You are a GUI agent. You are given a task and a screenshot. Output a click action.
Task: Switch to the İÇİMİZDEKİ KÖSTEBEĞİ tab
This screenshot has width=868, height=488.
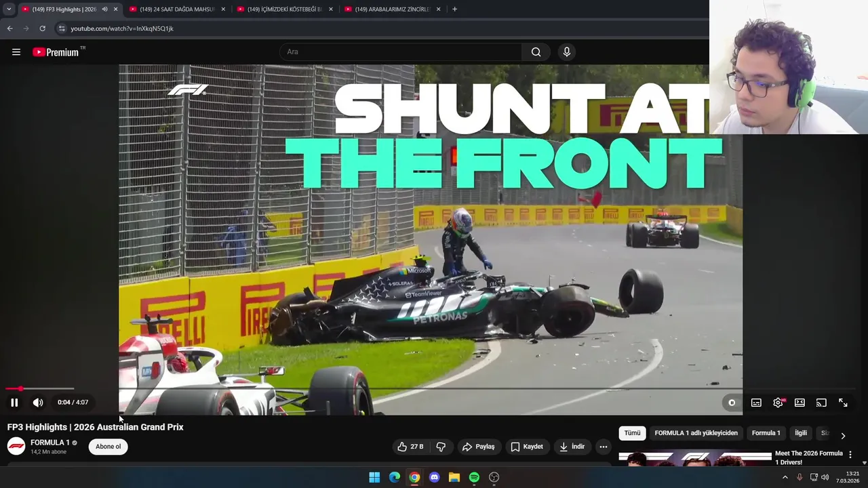285,9
